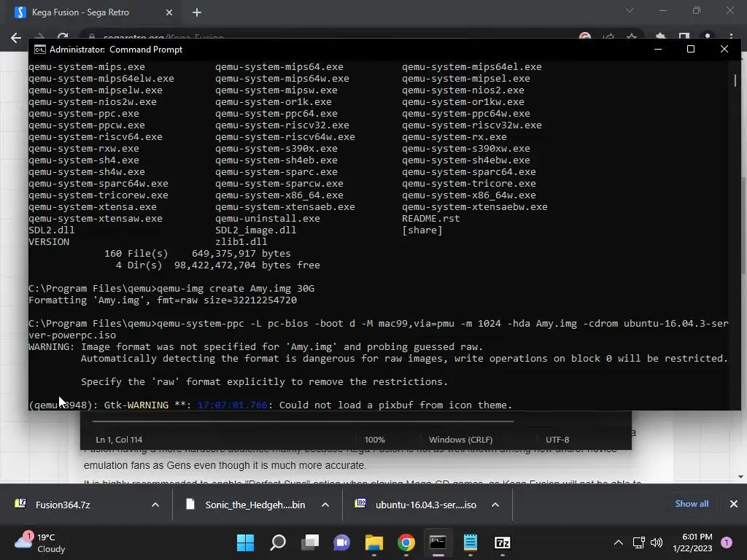Image resolution: width=747 pixels, height=560 pixels.
Task: Open a new Chrome tab with plus button
Action: pos(197,12)
